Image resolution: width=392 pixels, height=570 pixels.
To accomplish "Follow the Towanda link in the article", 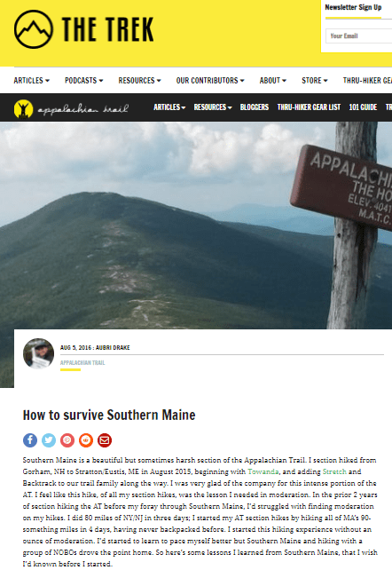I will [x=263, y=471].
